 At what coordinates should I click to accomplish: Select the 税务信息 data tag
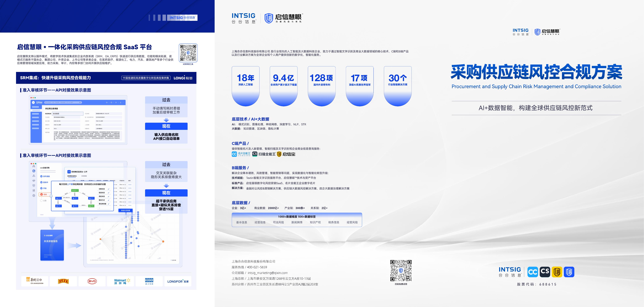tap(334, 222)
